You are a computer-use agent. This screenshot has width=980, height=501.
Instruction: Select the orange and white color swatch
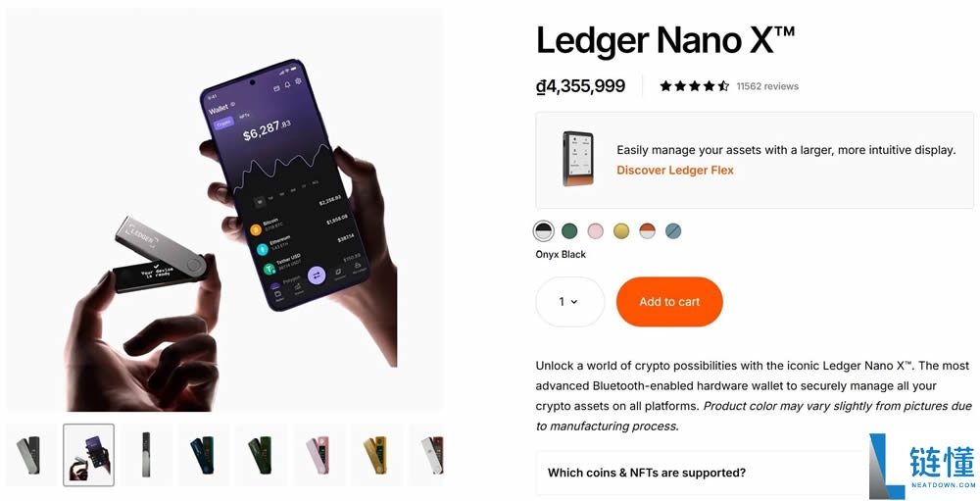click(x=648, y=231)
